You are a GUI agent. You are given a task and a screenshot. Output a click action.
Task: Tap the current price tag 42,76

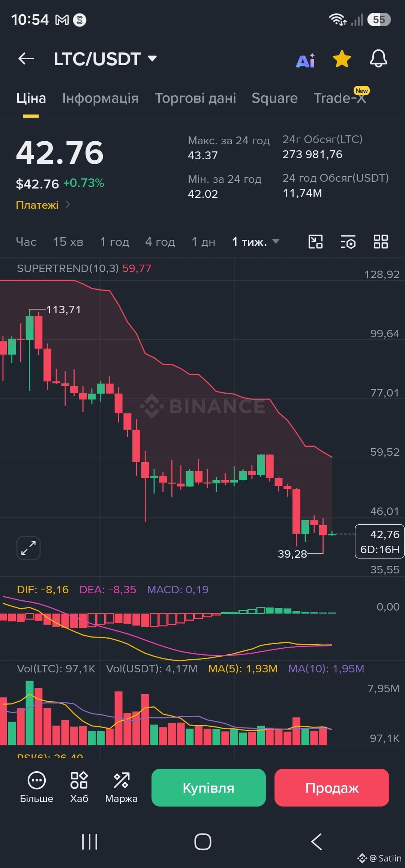click(380, 542)
